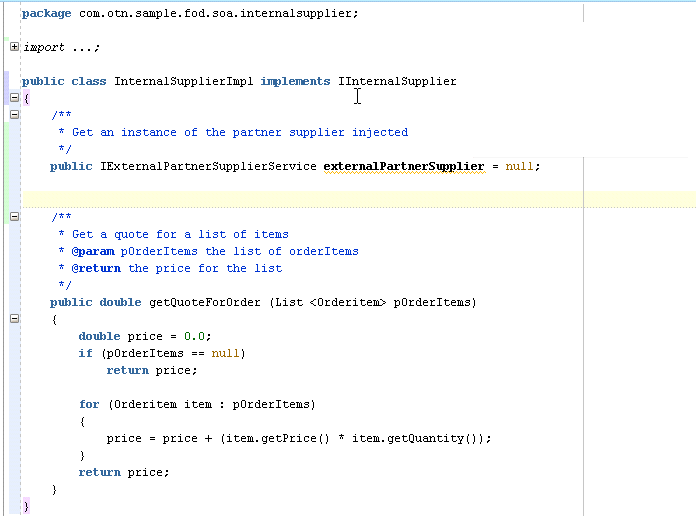Expand the collapsed import section
The height and width of the screenshot is (516, 696).
click(14, 47)
